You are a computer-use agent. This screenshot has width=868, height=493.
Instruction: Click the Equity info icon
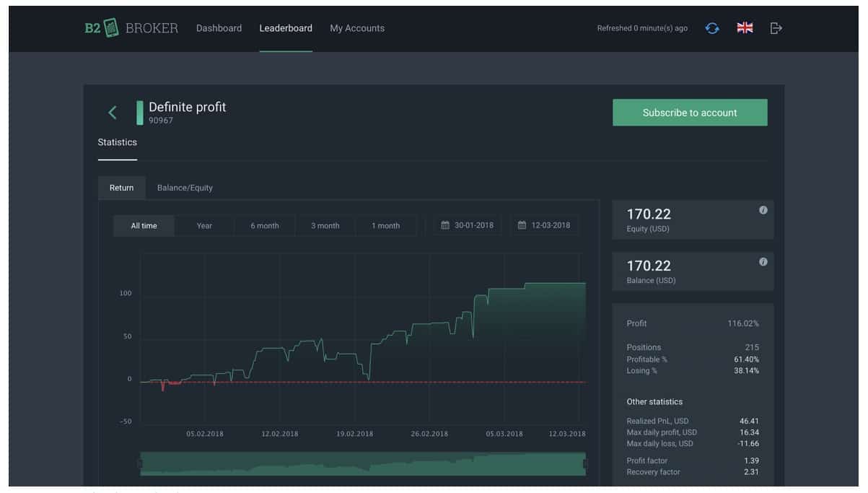[763, 210]
